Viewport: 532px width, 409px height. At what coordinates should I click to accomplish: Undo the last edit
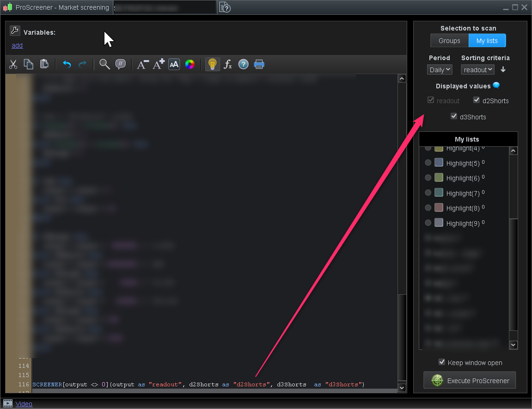point(67,64)
